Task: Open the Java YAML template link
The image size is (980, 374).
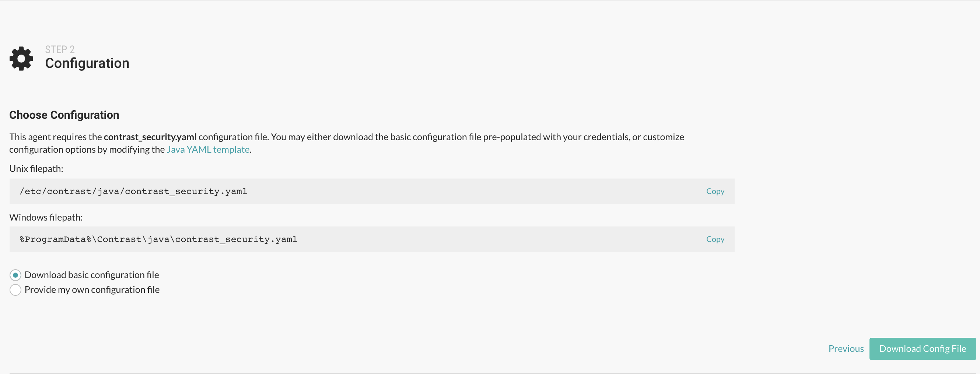Action: pyautogui.click(x=208, y=149)
